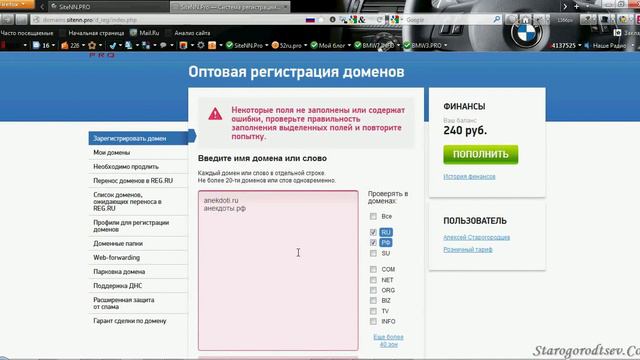Click the speaker icon beside Наше Радио
Image resolution: width=640 pixels, height=360 pixels.
click(x=587, y=45)
